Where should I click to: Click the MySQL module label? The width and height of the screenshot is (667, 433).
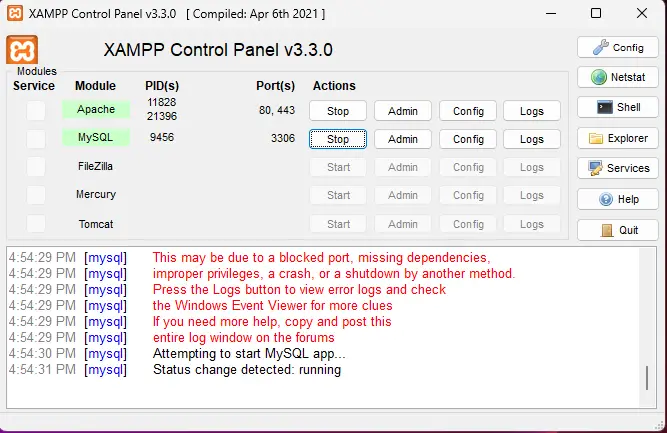coord(96,137)
